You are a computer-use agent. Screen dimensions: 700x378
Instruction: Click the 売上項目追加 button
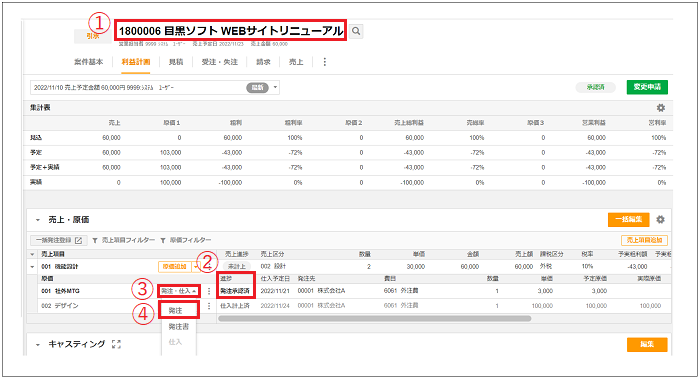click(644, 240)
